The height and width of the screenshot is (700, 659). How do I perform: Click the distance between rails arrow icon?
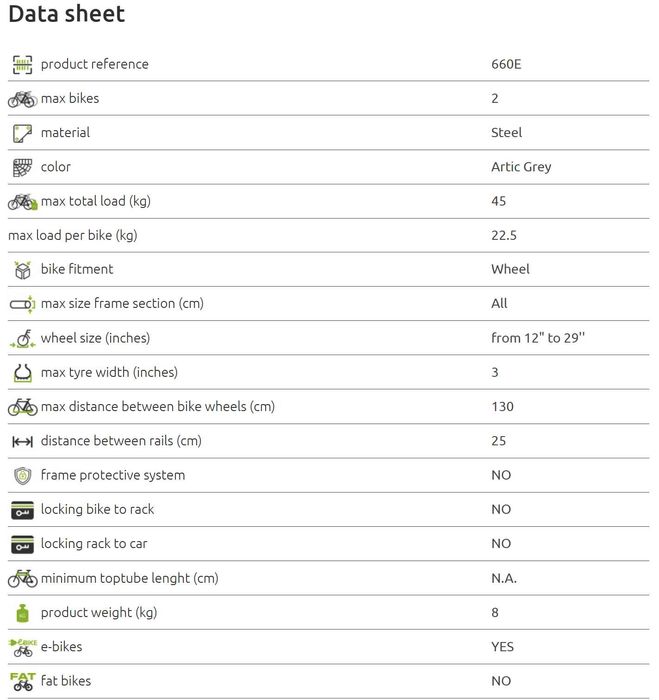[x=22, y=441]
